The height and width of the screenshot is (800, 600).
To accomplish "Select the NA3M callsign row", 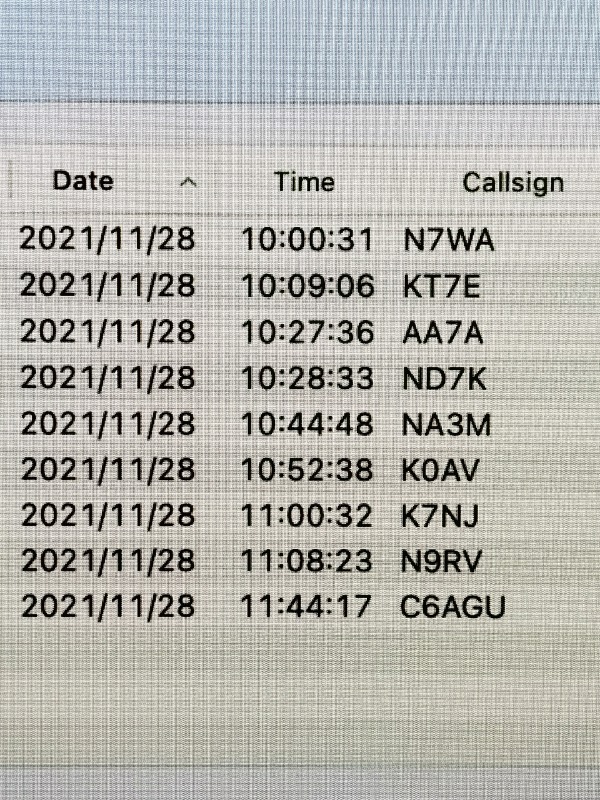I will click(300, 424).
